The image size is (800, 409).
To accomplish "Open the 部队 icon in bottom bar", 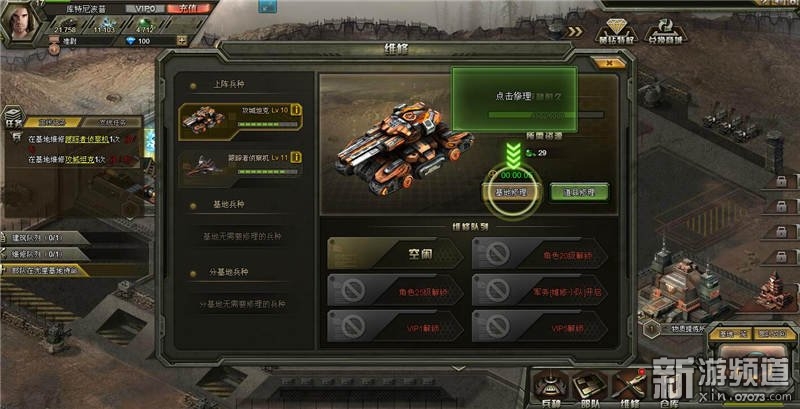I will coord(589,388).
